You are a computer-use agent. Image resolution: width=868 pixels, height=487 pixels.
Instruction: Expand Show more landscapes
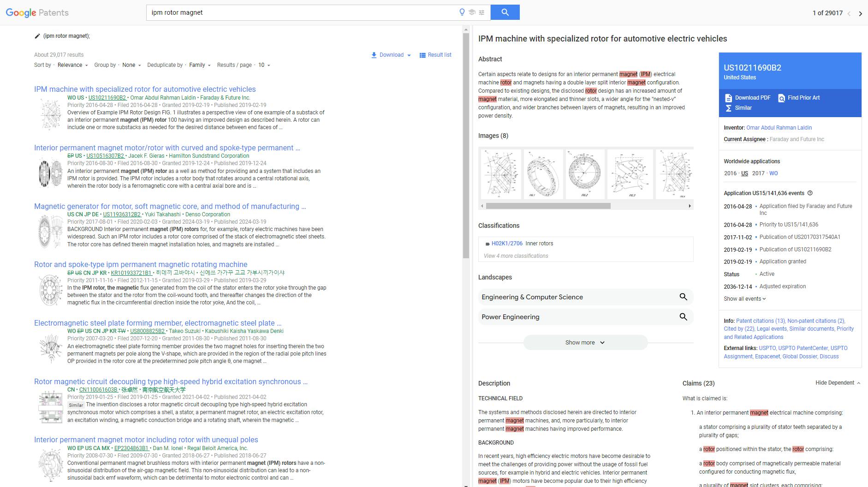click(x=585, y=343)
